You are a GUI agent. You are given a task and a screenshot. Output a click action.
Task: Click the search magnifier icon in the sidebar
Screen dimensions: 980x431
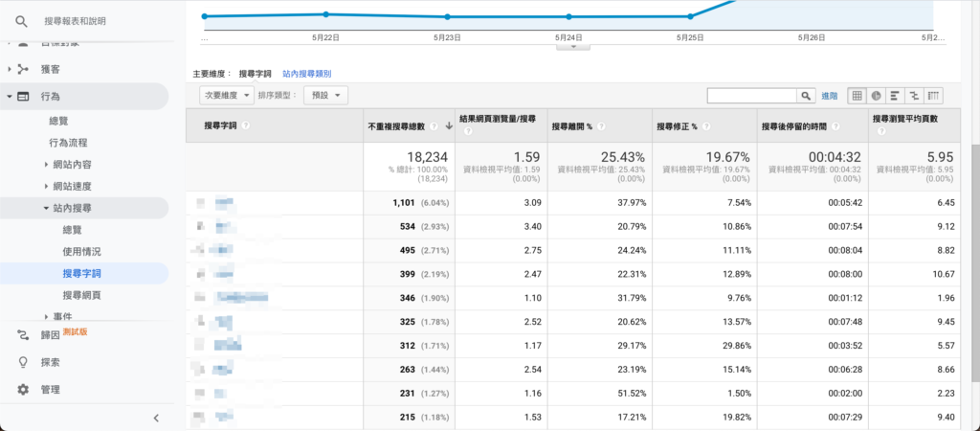pos(21,21)
